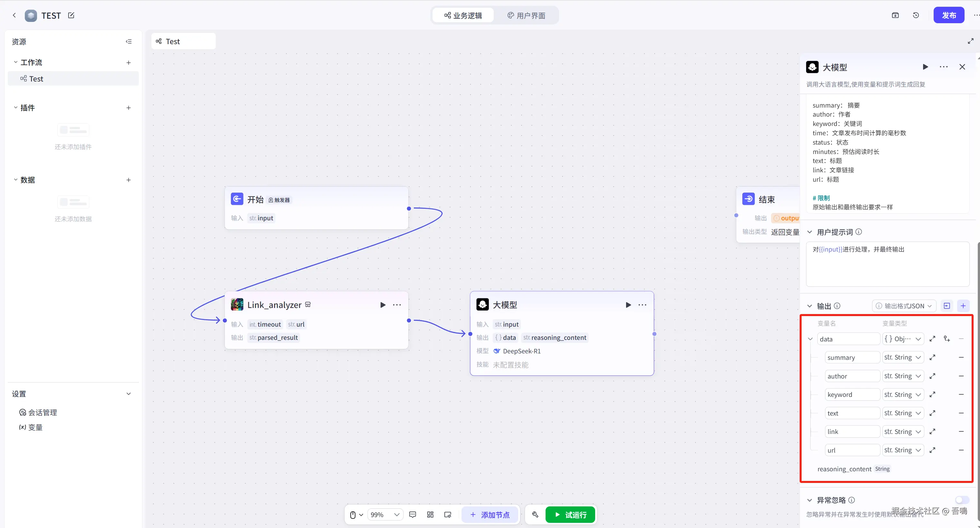Click the edit project name pencil icon
Image resolution: width=980 pixels, height=528 pixels.
point(71,15)
